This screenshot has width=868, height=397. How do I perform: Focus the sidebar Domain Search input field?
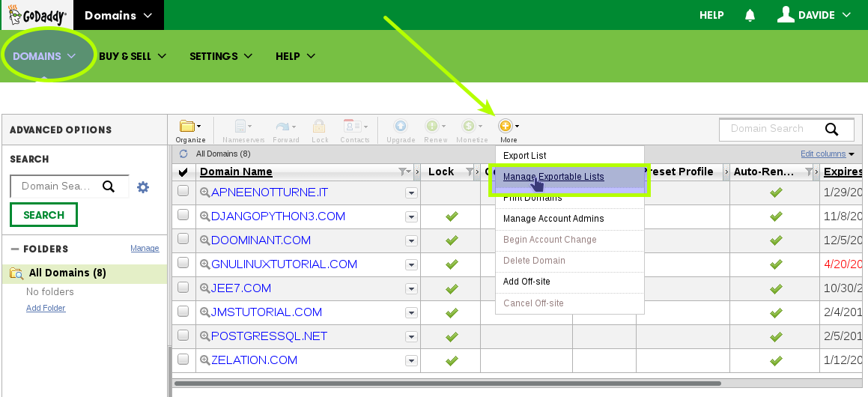pos(58,186)
